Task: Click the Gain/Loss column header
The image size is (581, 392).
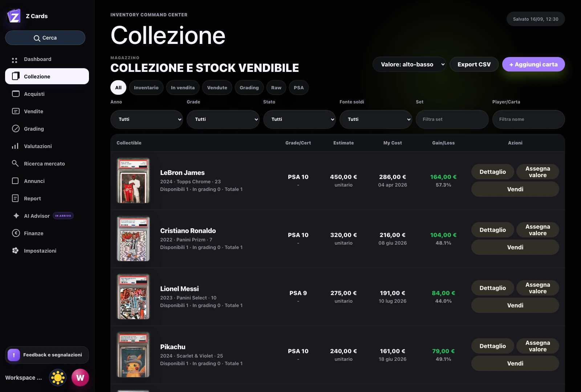Action: pos(443,143)
